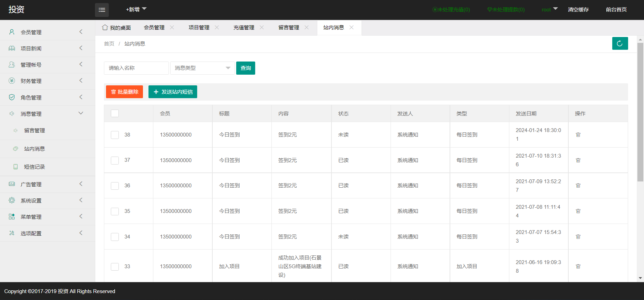Viewport: 644px width, 300px height.
Task: Switch to 会员管理 tab
Action: (x=154, y=28)
